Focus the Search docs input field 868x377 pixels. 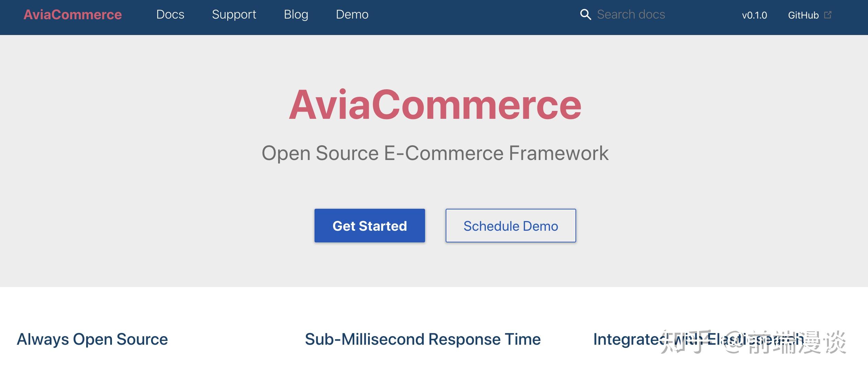coord(631,15)
